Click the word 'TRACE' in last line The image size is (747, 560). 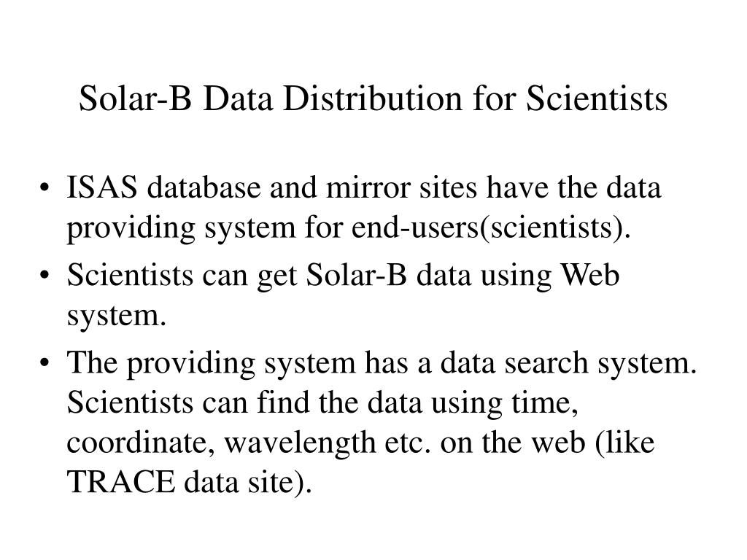[x=121, y=482]
